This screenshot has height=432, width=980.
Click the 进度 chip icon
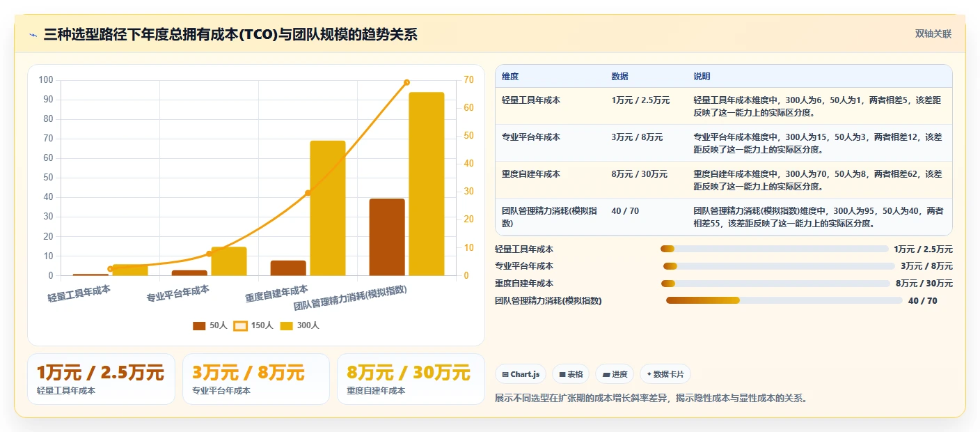click(x=607, y=374)
